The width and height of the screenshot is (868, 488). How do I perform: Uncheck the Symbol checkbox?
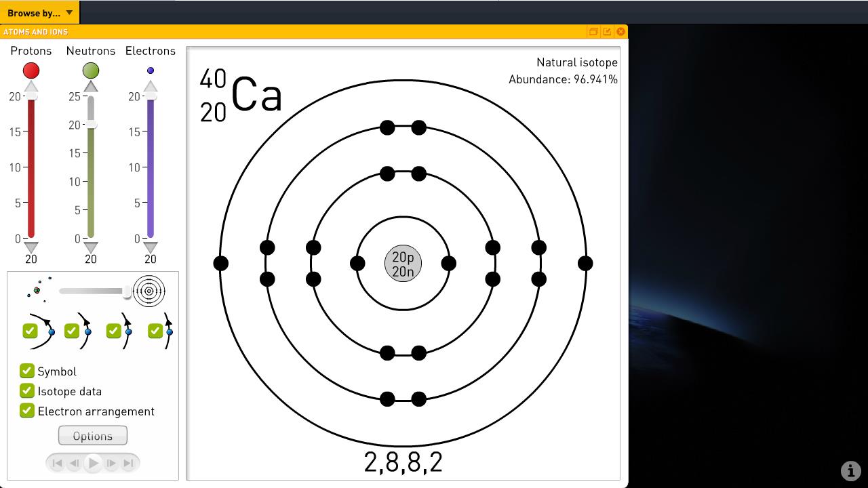pyautogui.click(x=26, y=371)
